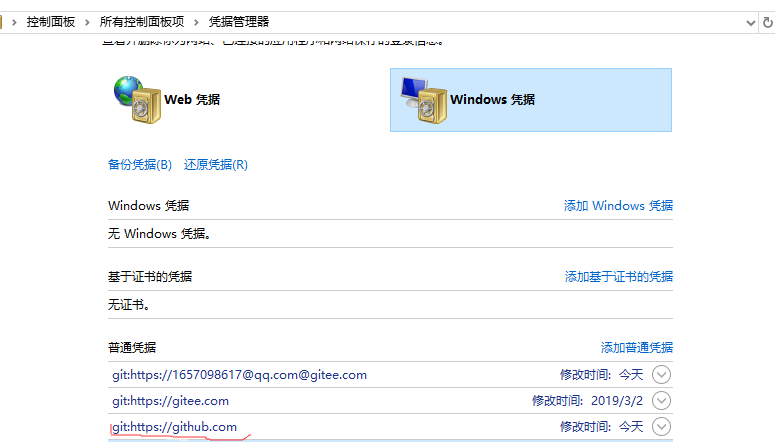Click 添加基于证书的凭据 link
775x442 pixels.
pos(618,276)
